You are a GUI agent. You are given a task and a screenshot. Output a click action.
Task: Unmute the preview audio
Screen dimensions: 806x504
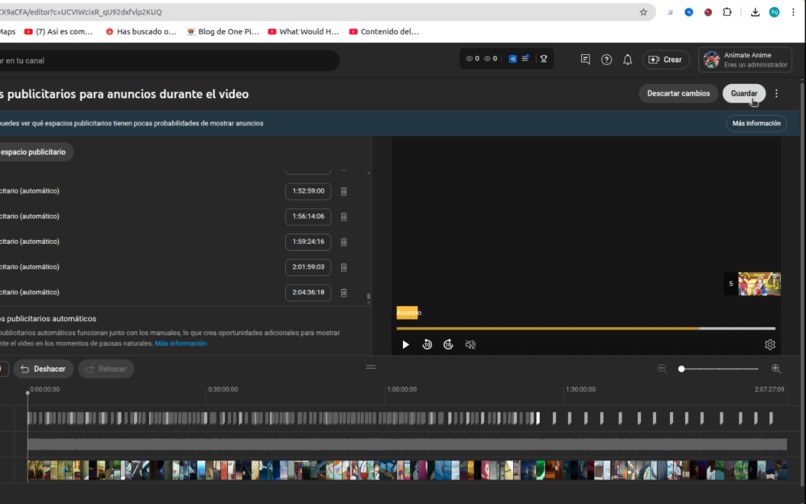point(470,345)
